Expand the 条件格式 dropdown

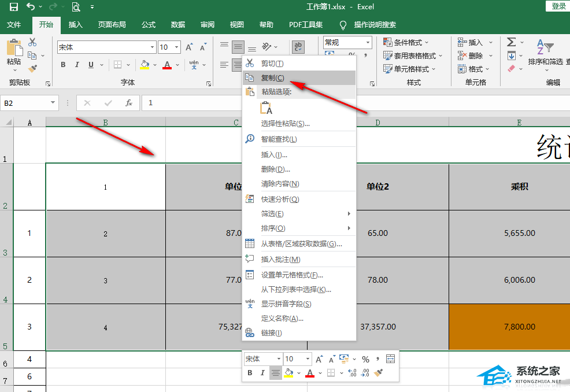[x=427, y=42]
